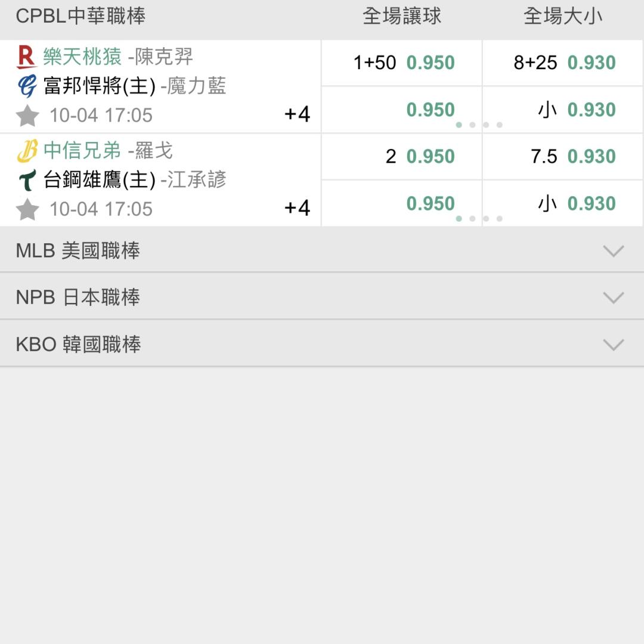
Task: Click pagination dots under the Rakuten match odds
Action: (x=479, y=125)
